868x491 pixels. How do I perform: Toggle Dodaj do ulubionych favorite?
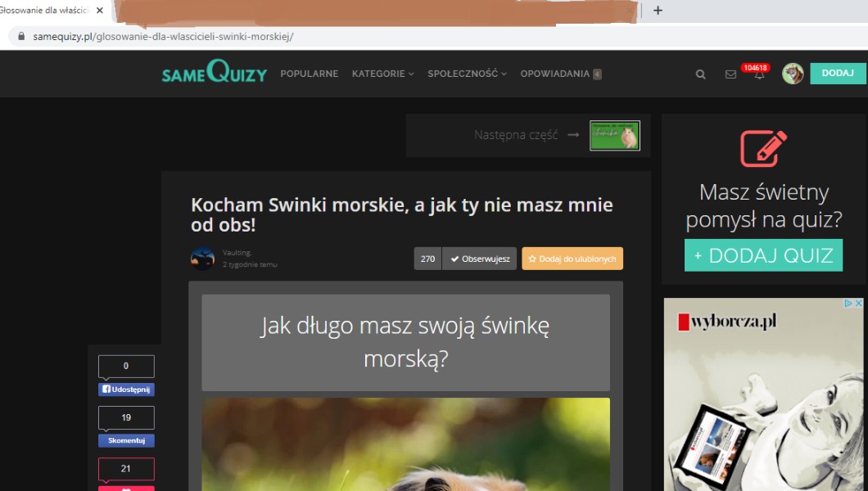point(572,259)
